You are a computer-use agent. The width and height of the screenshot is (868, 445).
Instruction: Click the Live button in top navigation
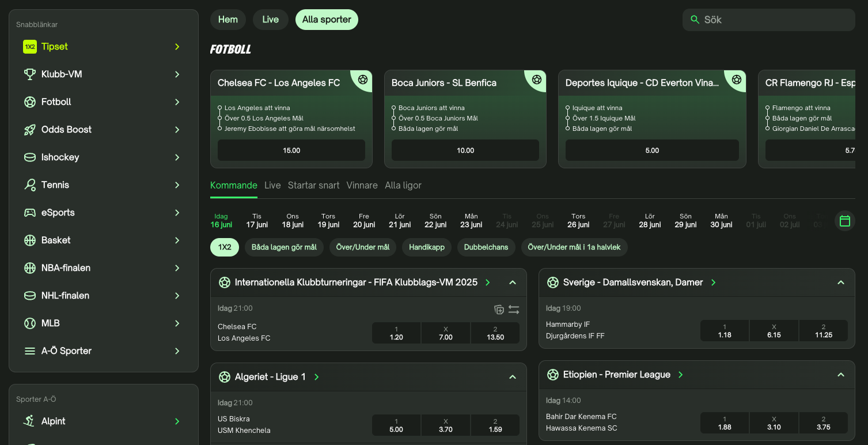tap(270, 20)
